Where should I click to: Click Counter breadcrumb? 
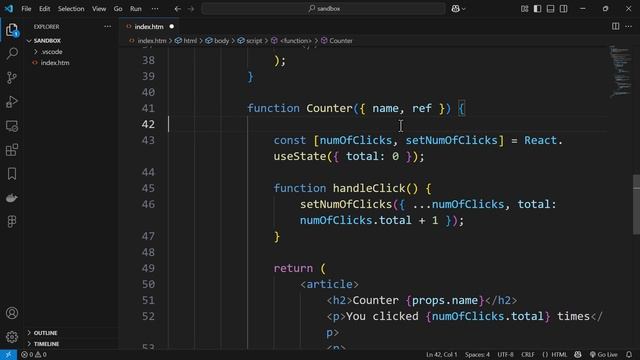341,41
